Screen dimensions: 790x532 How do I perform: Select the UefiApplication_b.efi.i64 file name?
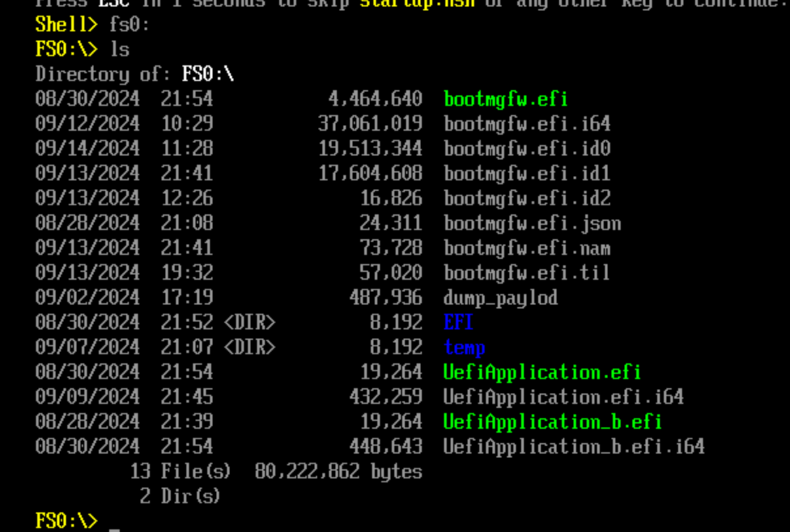point(574,447)
